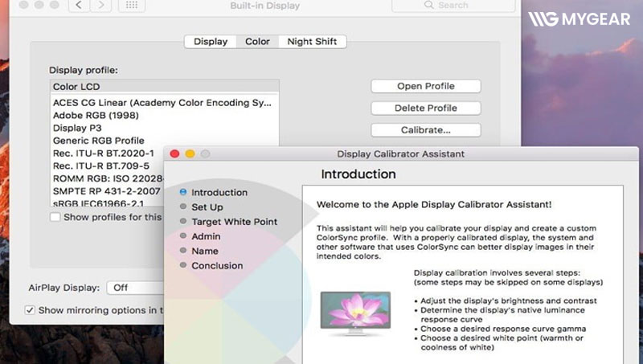Click the yellow minimize button of Calibrator
The image size is (643, 364).
(x=190, y=153)
